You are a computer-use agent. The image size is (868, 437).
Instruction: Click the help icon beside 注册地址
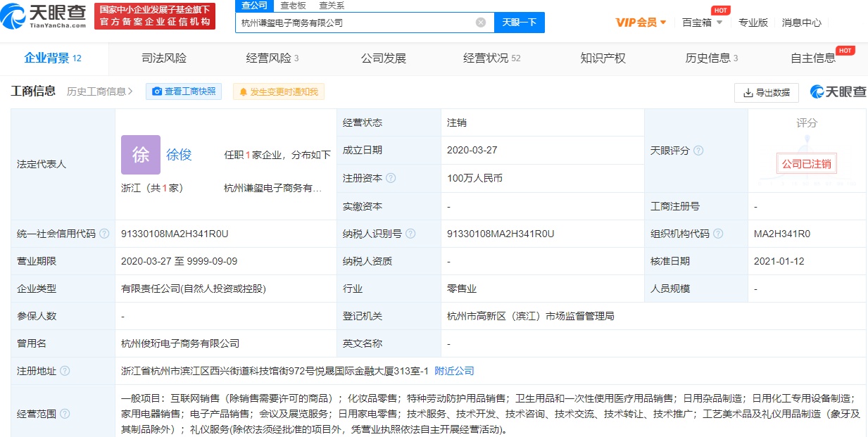(x=65, y=371)
